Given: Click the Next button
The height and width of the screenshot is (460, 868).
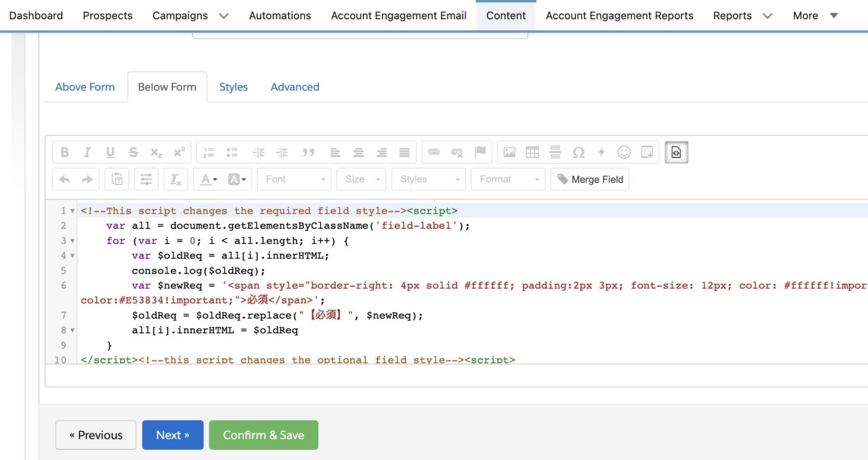Looking at the screenshot, I should click(172, 434).
